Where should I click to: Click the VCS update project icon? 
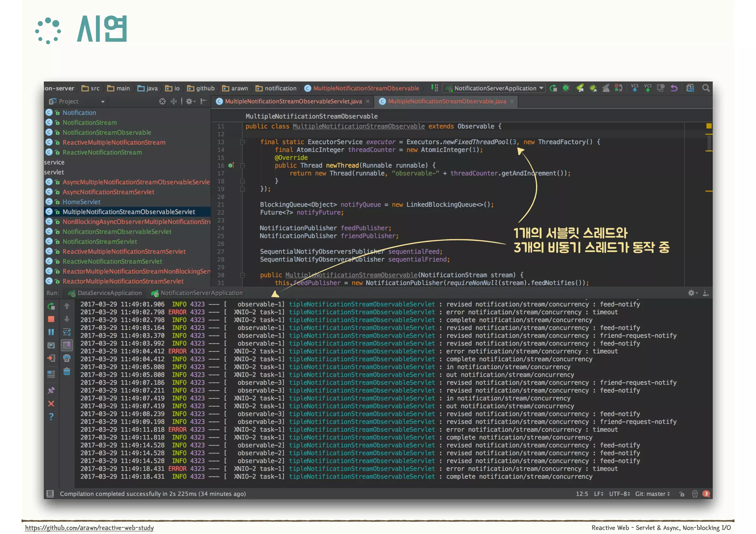point(635,88)
